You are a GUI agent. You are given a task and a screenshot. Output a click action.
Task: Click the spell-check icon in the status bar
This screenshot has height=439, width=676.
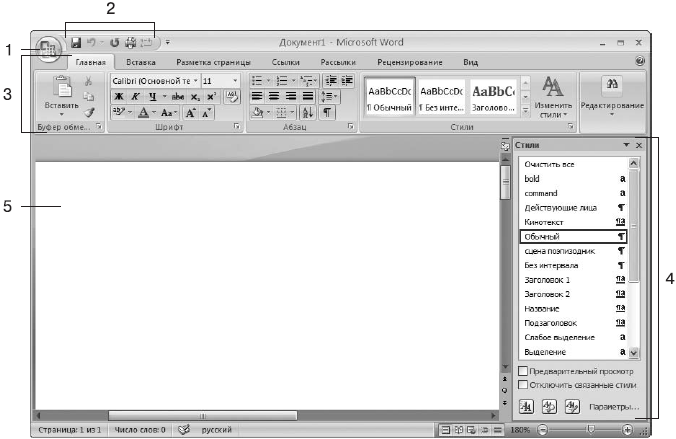pos(184,429)
